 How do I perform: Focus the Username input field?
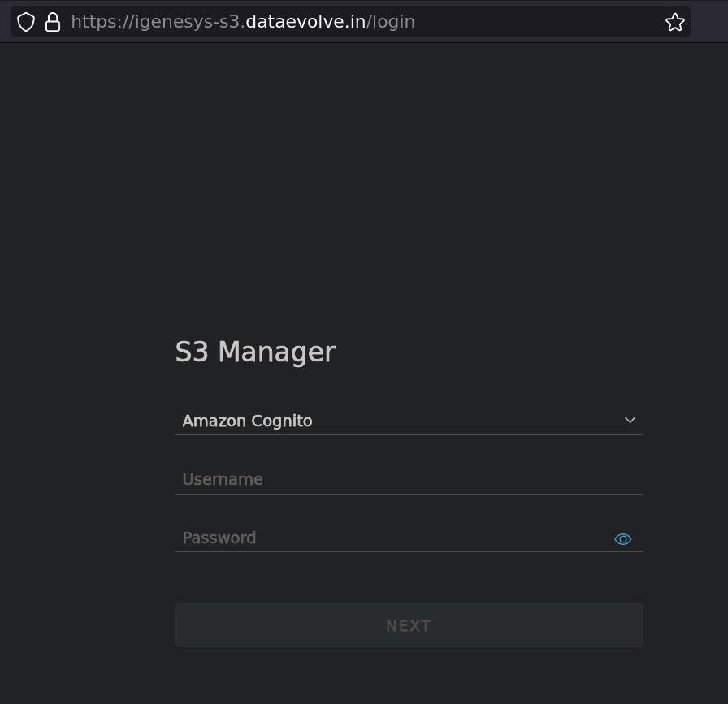(x=409, y=479)
